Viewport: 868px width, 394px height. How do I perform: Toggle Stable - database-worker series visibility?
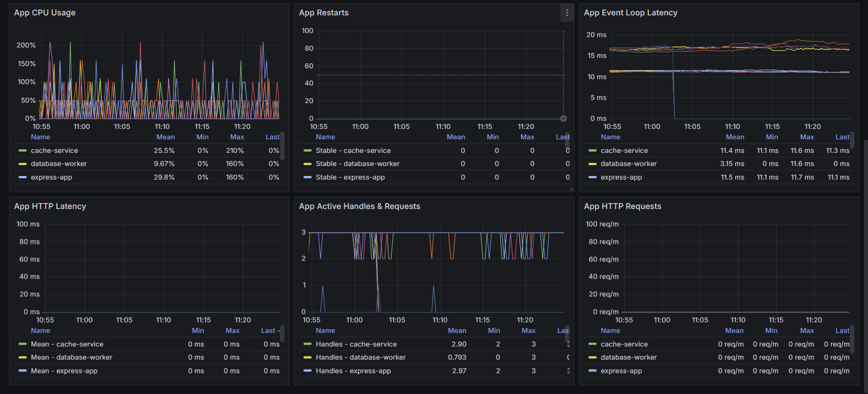click(x=357, y=164)
